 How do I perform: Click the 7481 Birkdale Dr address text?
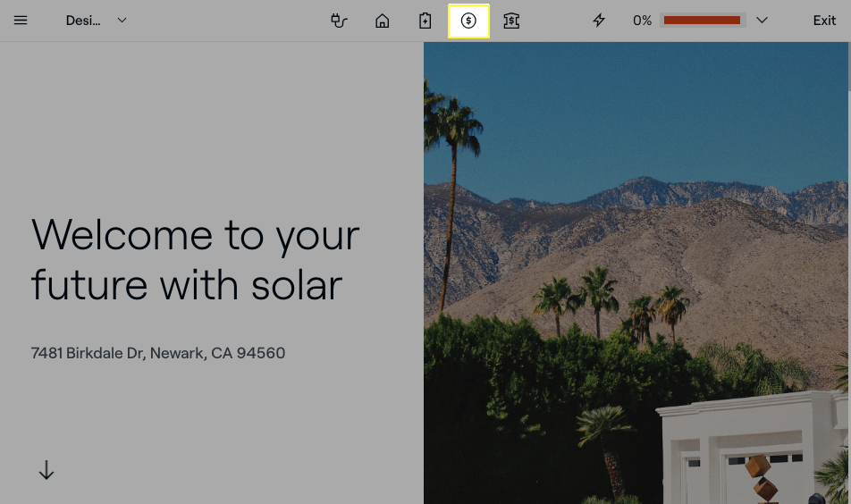[158, 353]
